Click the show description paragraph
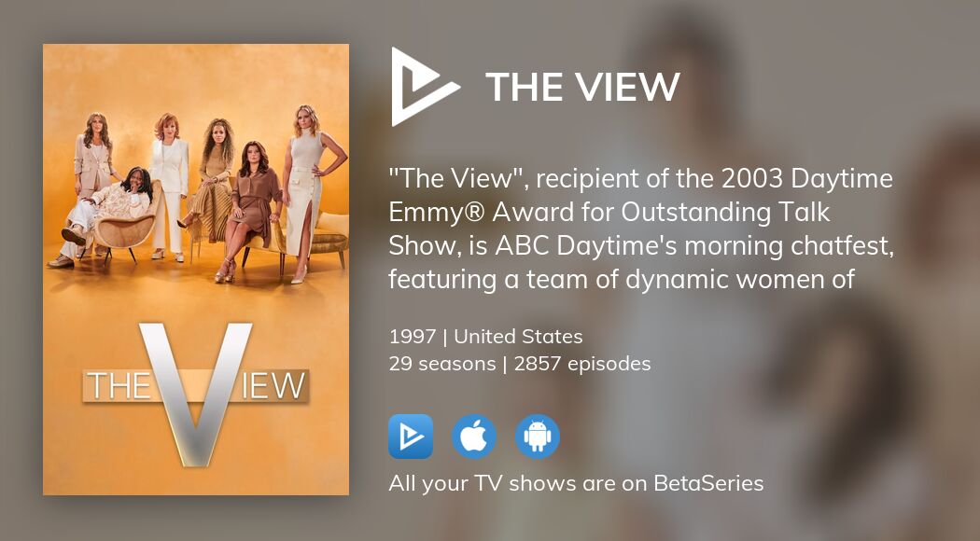This screenshot has width=980, height=541. (640, 229)
